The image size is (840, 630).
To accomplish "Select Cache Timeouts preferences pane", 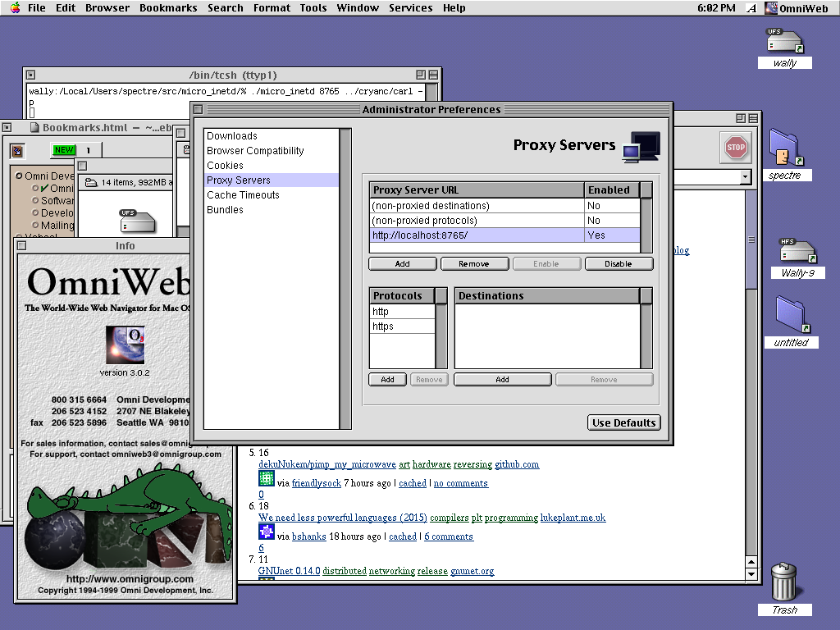I will [x=271, y=195].
